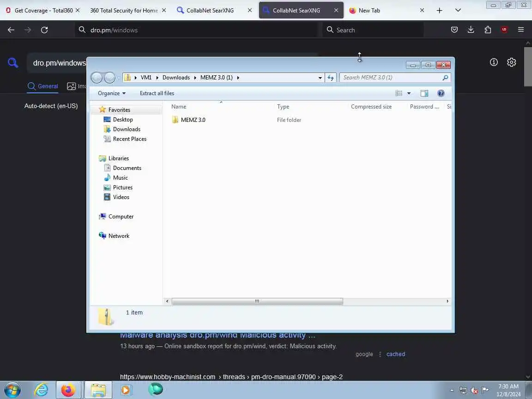Click the Firefox Search box
This screenshot has width=532, height=399.
(x=373, y=30)
